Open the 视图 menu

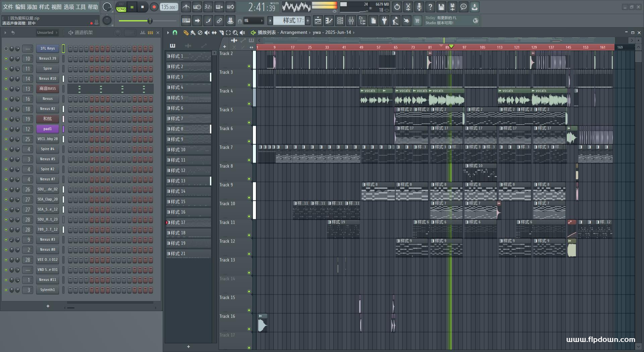[x=56, y=7]
